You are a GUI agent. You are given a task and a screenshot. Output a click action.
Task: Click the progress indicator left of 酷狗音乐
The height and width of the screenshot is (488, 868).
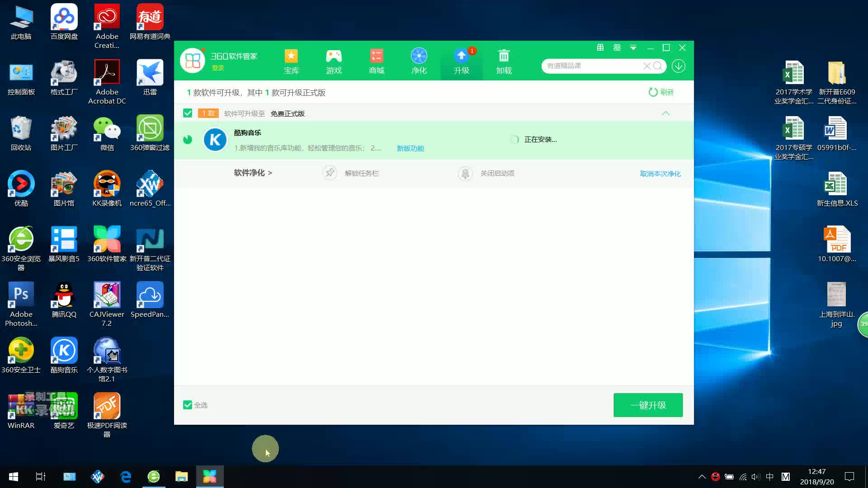[188, 140]
